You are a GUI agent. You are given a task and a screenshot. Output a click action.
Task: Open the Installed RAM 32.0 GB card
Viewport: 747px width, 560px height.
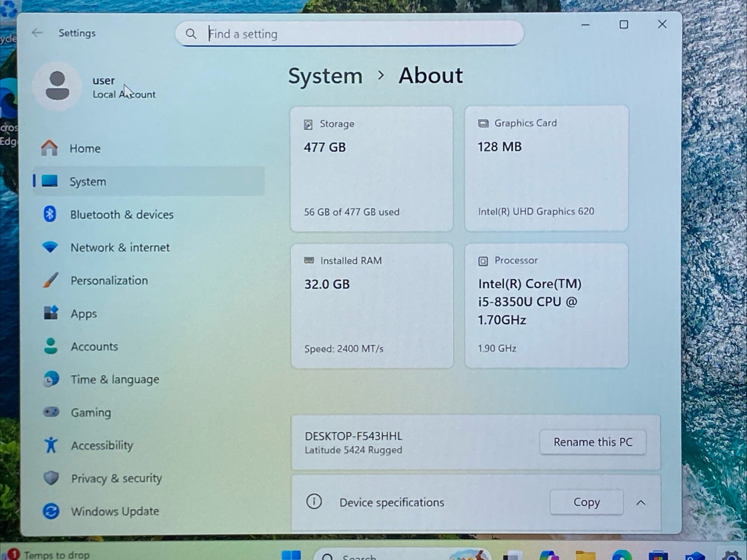click(371, 305)
